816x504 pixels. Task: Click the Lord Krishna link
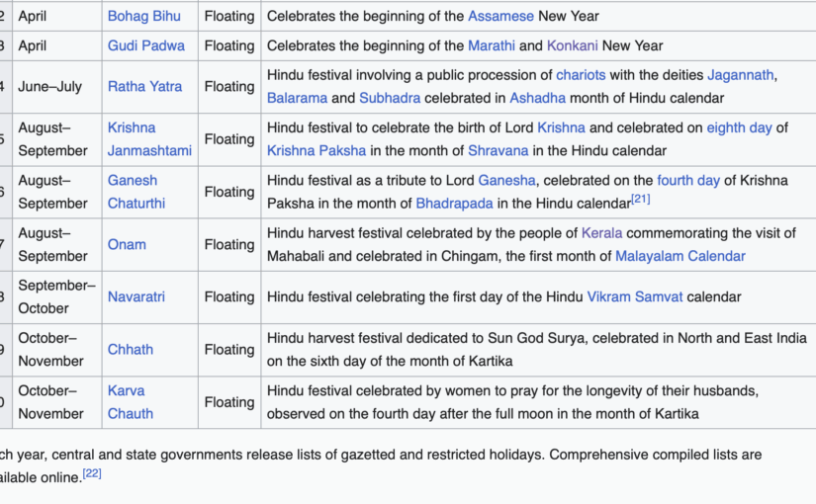tap(561, 127)
